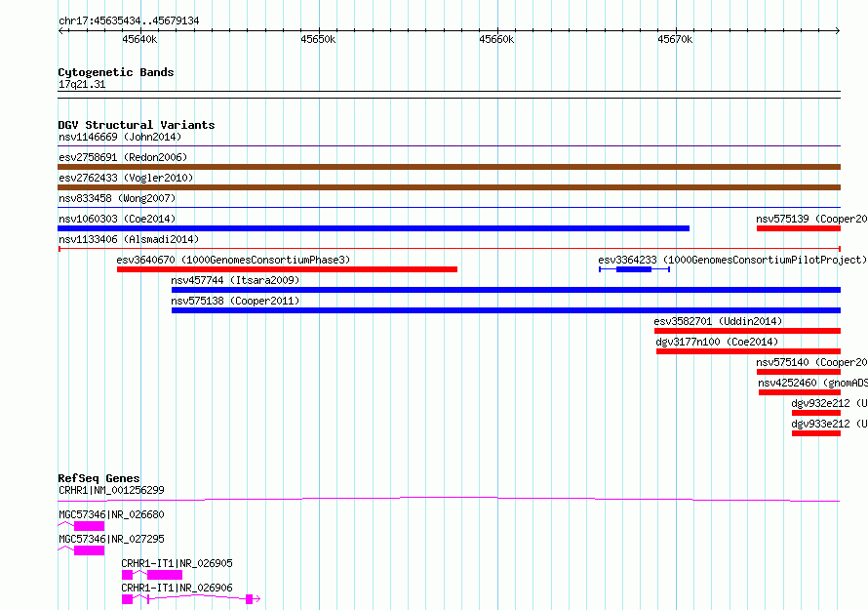This screenshot has height=610, width=868.
Task: Click the 45640k ruler tick label
Action: [x=139, y=39]
